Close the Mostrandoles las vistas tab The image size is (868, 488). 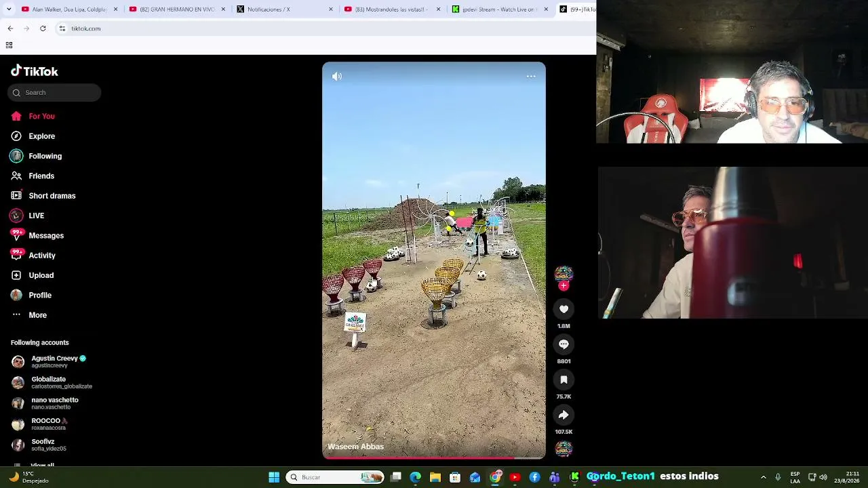439,9
